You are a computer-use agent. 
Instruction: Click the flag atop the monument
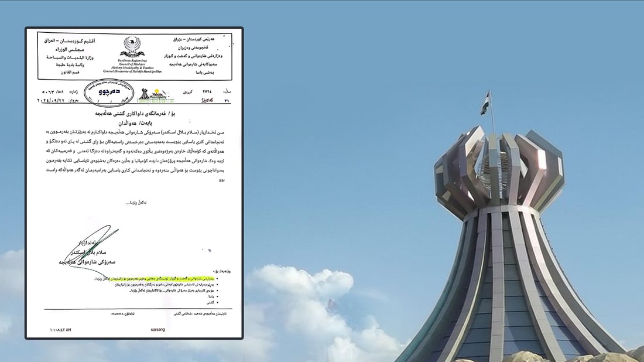pos(486,103)
